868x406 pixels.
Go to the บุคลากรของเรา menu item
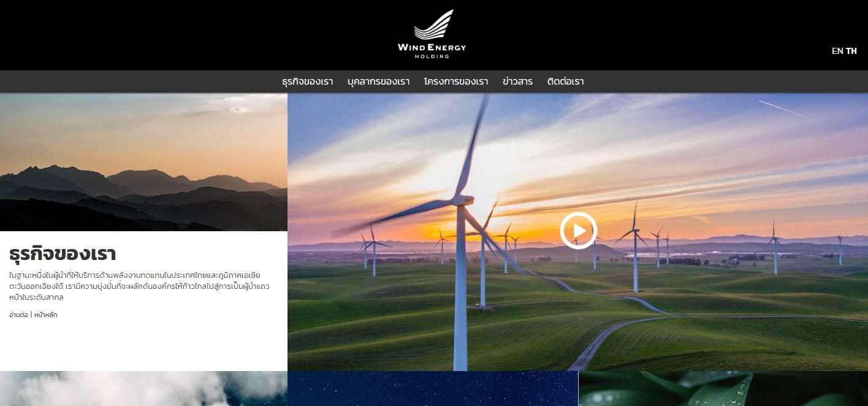pyautogui.click(x=378, y=82)
